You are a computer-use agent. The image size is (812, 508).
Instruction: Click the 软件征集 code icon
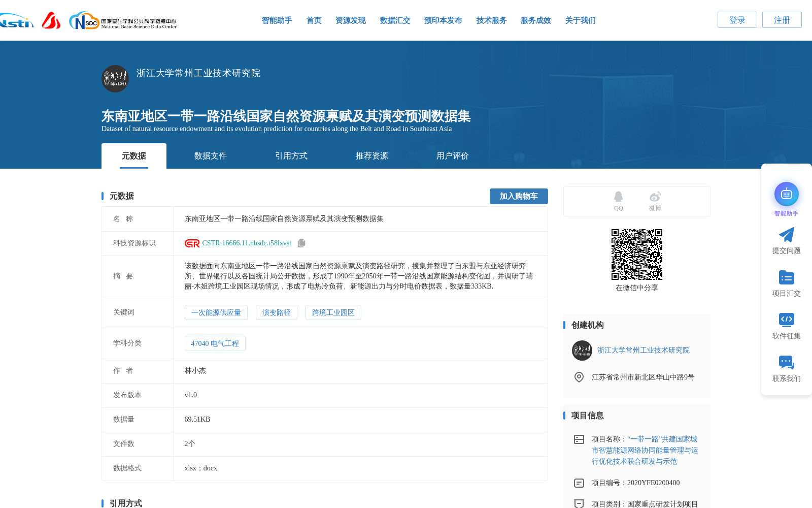point(787,320)
